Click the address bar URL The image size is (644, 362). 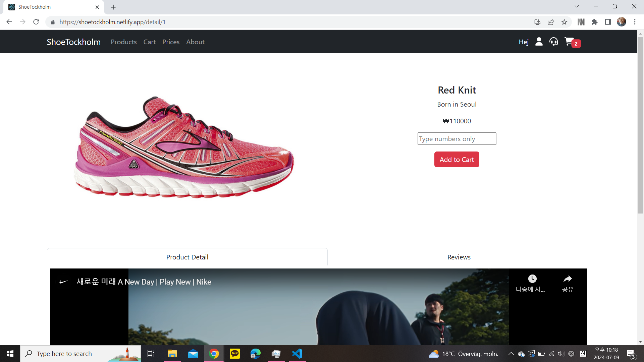click(x=113, y=22)
